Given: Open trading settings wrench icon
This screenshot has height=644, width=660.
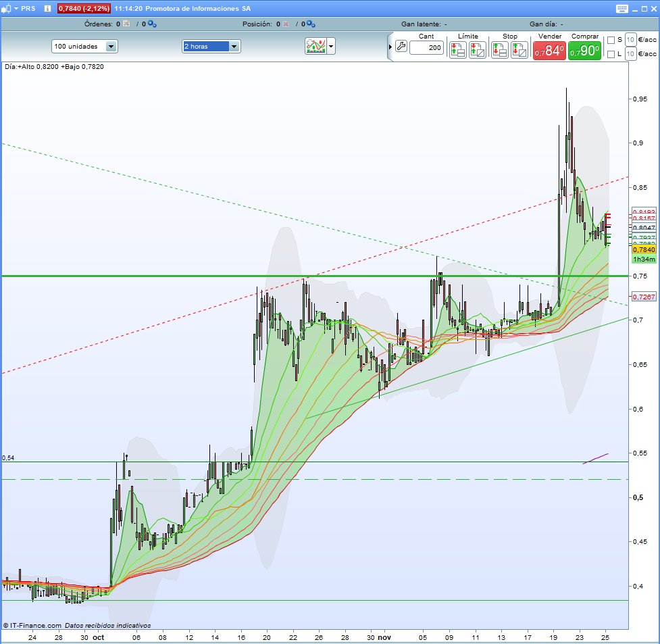Looking at the screenshot, I should 401,47.
